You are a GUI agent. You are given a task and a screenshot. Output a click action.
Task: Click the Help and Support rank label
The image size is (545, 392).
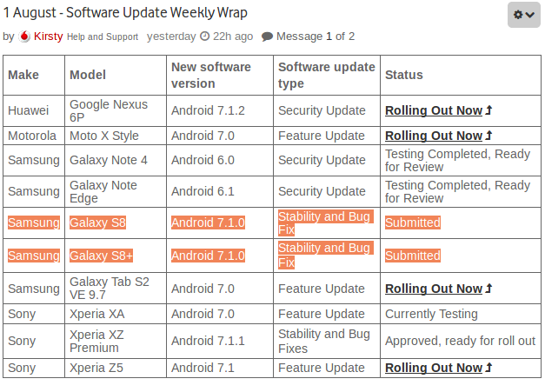click(103, 37)
